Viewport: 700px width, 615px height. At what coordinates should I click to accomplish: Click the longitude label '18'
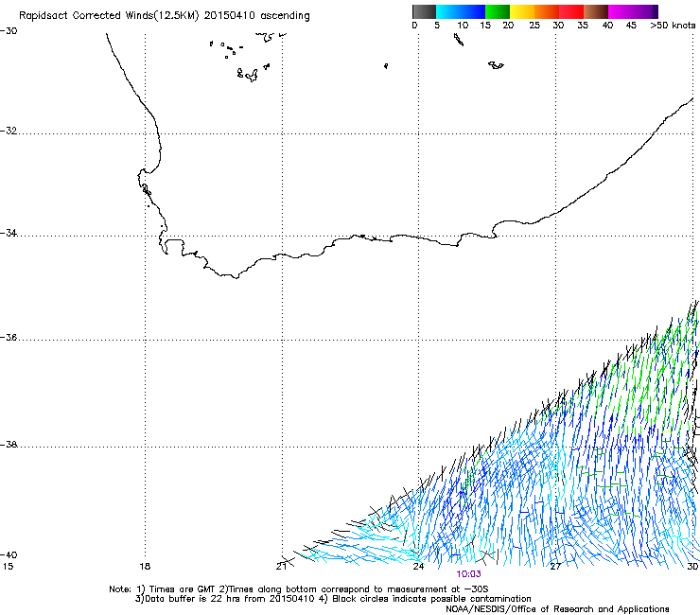145,567
